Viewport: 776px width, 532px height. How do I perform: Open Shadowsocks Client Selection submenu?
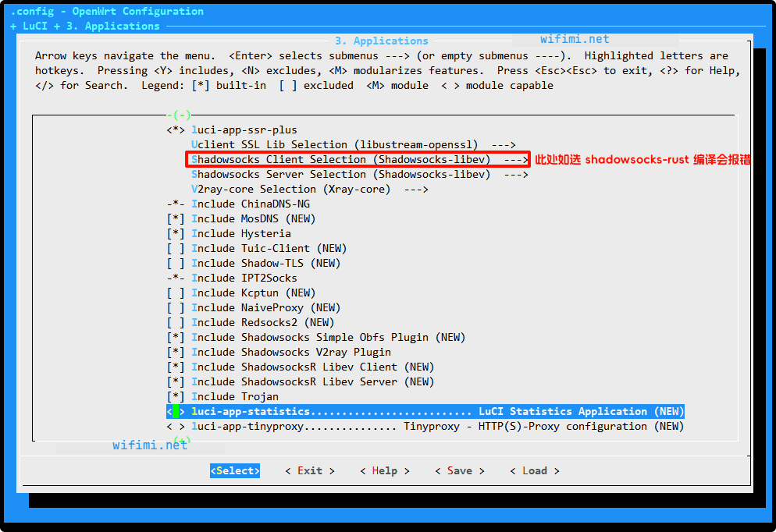(360, 160)
